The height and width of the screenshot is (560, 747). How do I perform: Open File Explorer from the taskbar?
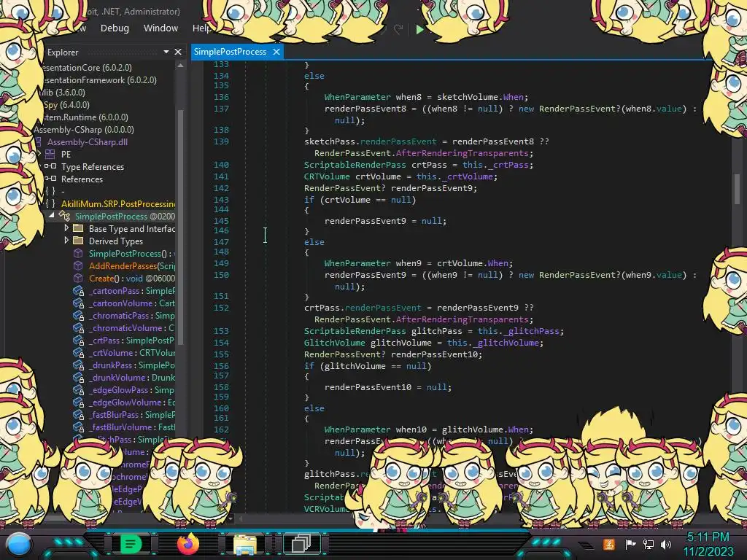pos(244,545)
